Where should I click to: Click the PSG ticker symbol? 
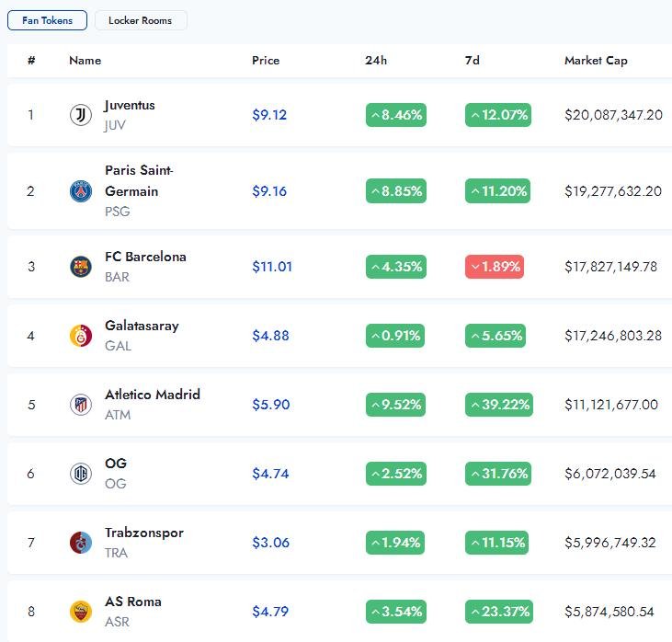[x=118, y=212]
